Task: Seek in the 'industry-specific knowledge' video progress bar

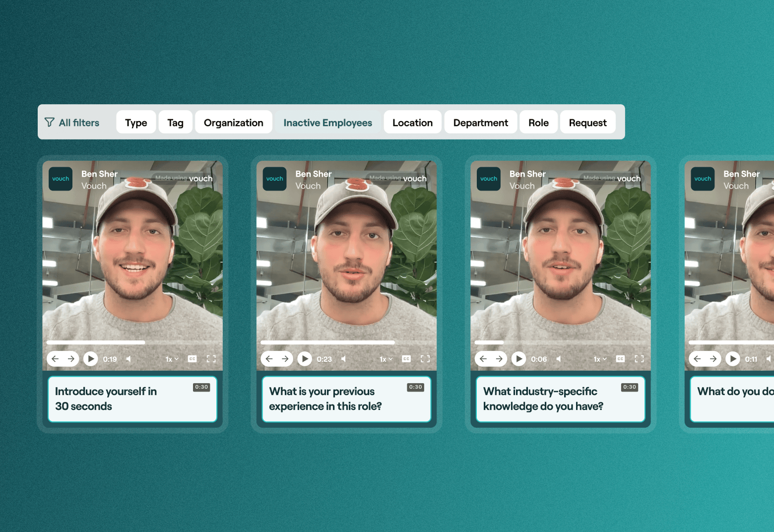Action: (561, 342)
